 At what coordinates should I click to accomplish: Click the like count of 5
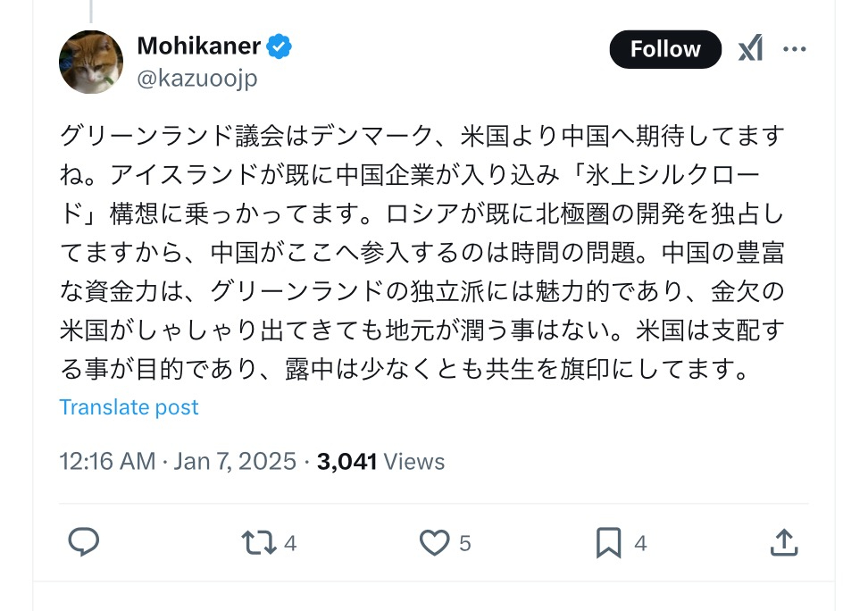[x=465, y=542]
